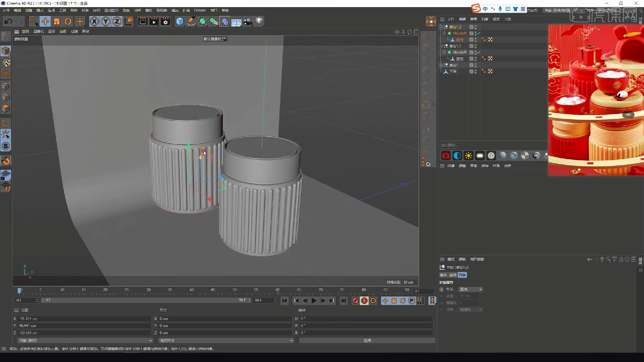The height and width of the screenshot is (362, 644).
Task: Click the Undo arrow icon
Action: pyautogui.click(x=8, y=21)
